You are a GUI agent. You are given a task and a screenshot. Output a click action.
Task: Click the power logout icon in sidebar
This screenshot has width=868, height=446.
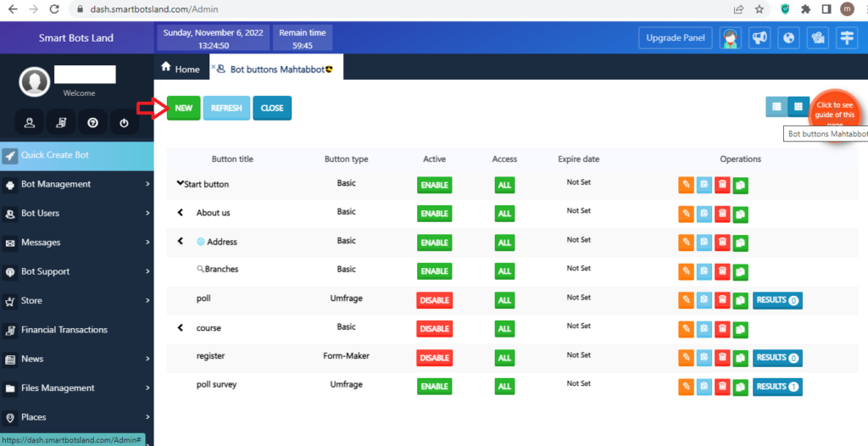click(x=124, y=123)
